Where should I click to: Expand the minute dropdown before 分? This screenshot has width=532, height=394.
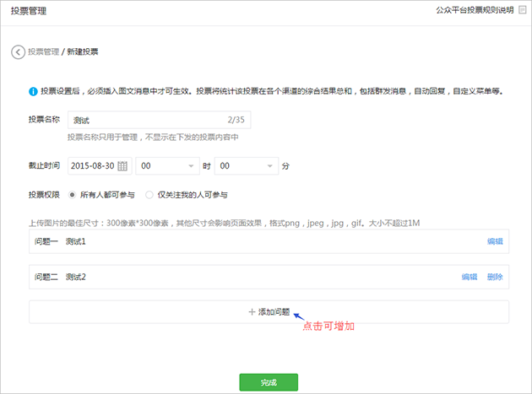coord(246,166)
